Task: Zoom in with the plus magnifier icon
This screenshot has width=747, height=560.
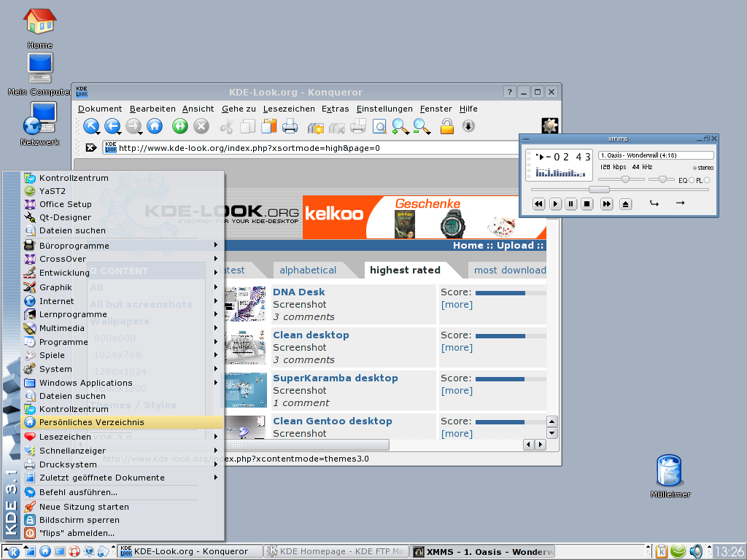Action: click(x=400, y=127)
